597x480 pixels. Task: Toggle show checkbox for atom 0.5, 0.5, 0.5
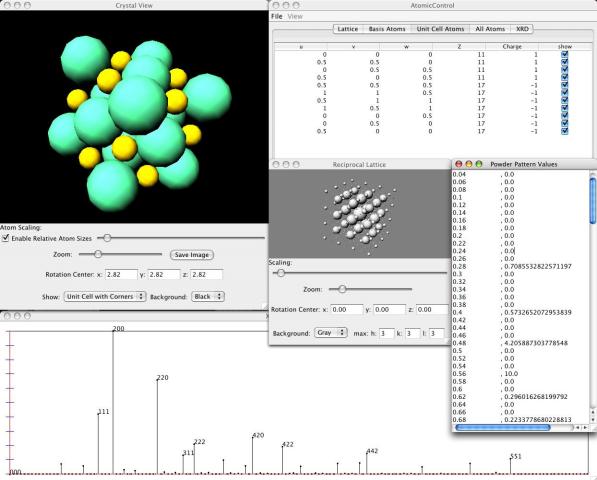[565, 85]
